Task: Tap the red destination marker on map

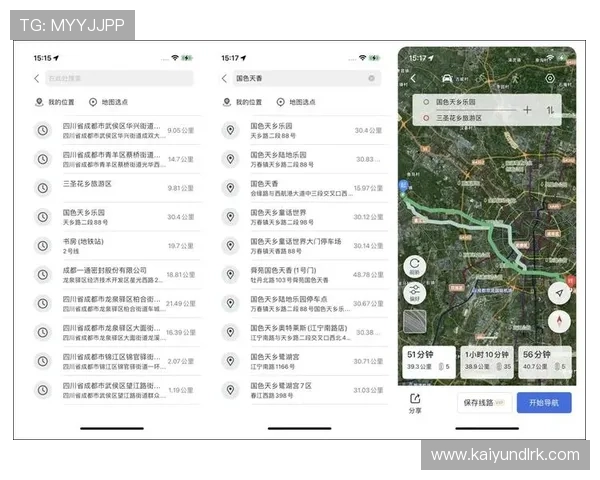Action: (x=571, y=281)
